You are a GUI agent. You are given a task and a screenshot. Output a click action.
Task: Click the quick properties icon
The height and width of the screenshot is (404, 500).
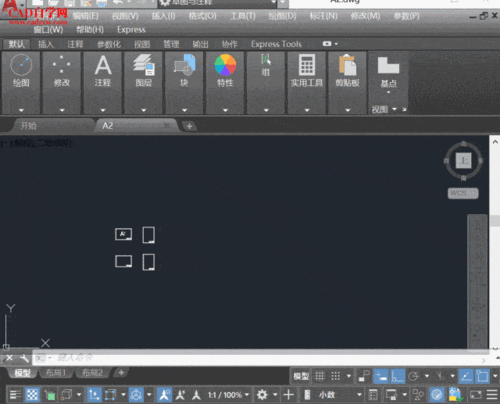click(x=373, y=395)
